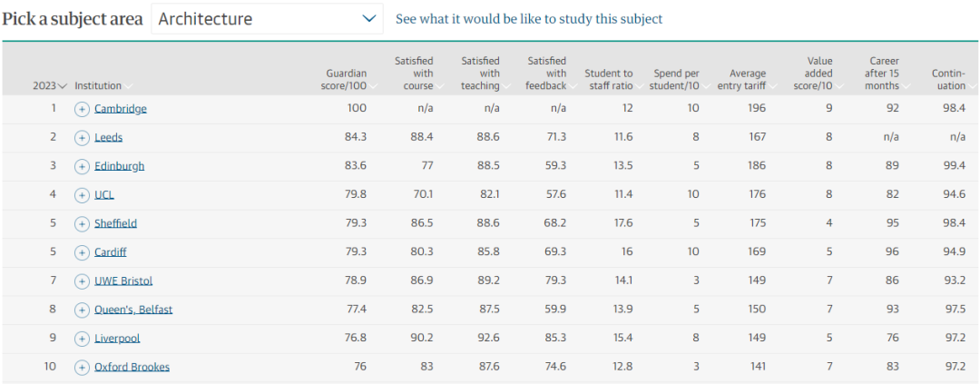
Task: Open the Architecture subject area dropdown
Action: point(267,19)
